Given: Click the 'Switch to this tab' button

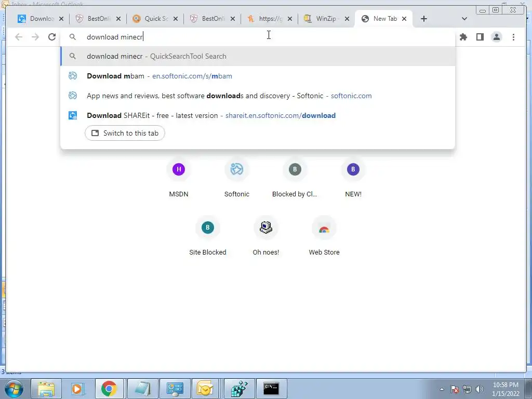Looking at the screenshot, I should 125,133.
